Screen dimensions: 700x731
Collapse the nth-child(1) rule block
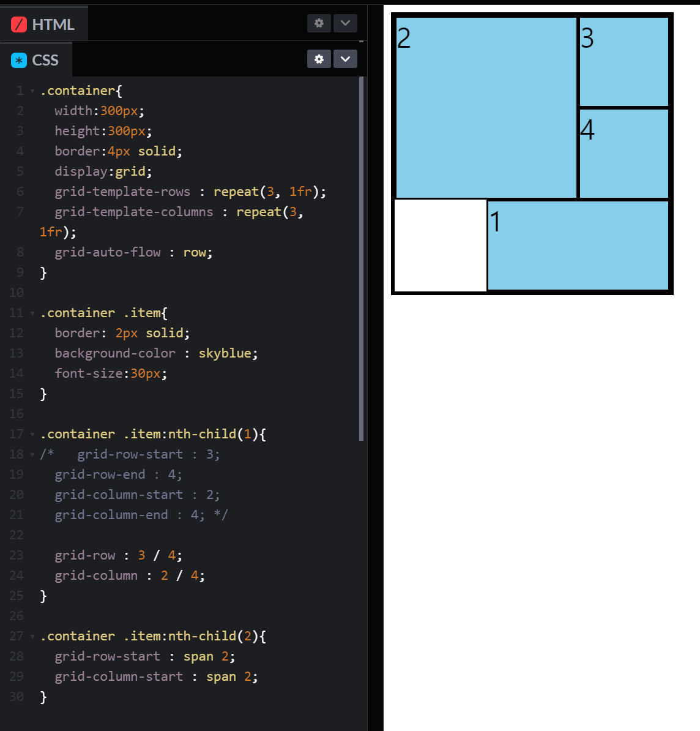(x=31, y=433)
